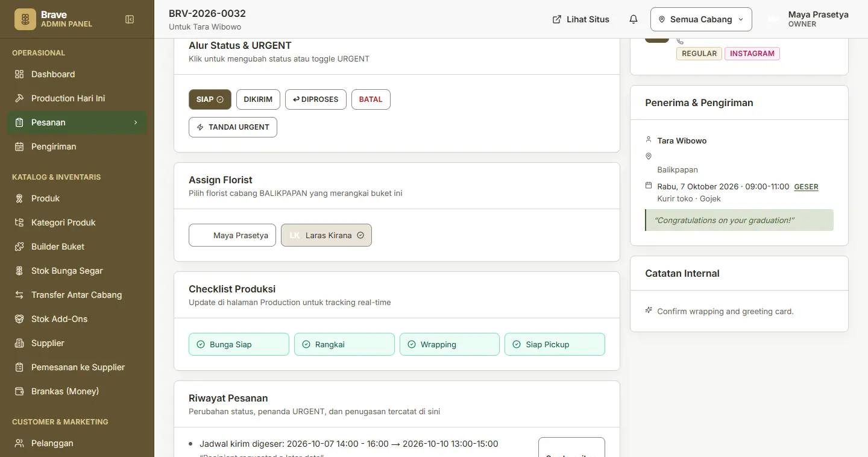Set status to DIKIRIM
The width and height of the screenshot is (868, 457).
click(x=258, y=99)
